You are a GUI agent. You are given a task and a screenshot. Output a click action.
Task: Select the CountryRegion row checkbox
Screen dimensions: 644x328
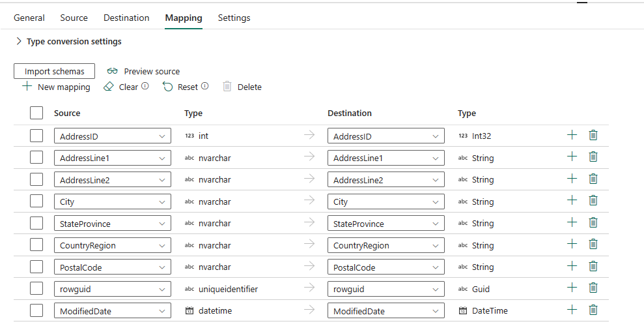coord(36,245)
